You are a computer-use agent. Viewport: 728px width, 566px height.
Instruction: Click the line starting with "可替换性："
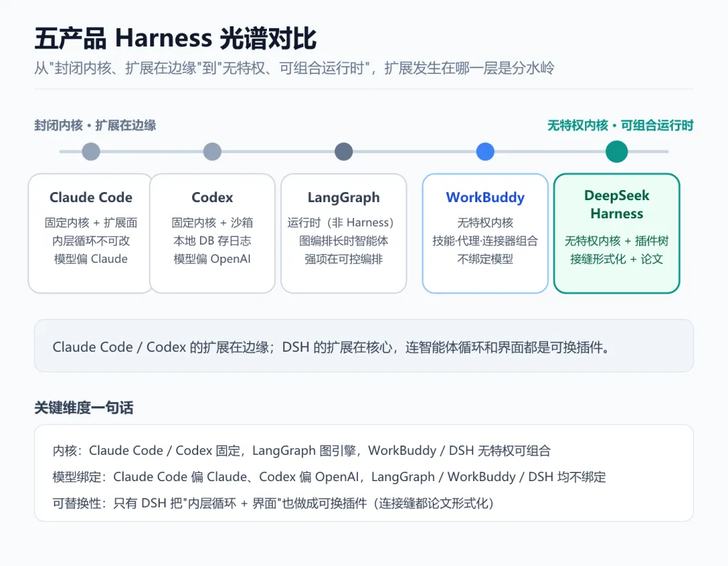(x=273, y=503)
